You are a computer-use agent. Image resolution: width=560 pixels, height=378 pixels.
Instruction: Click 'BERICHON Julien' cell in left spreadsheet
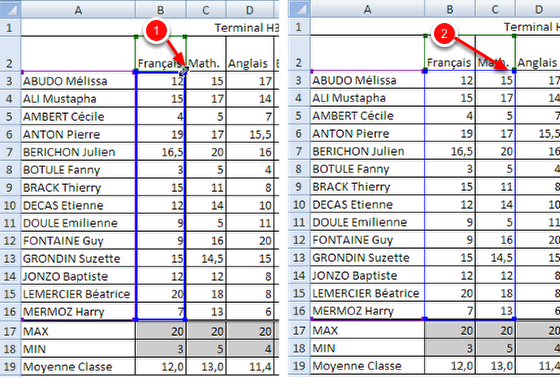point(78,152)
